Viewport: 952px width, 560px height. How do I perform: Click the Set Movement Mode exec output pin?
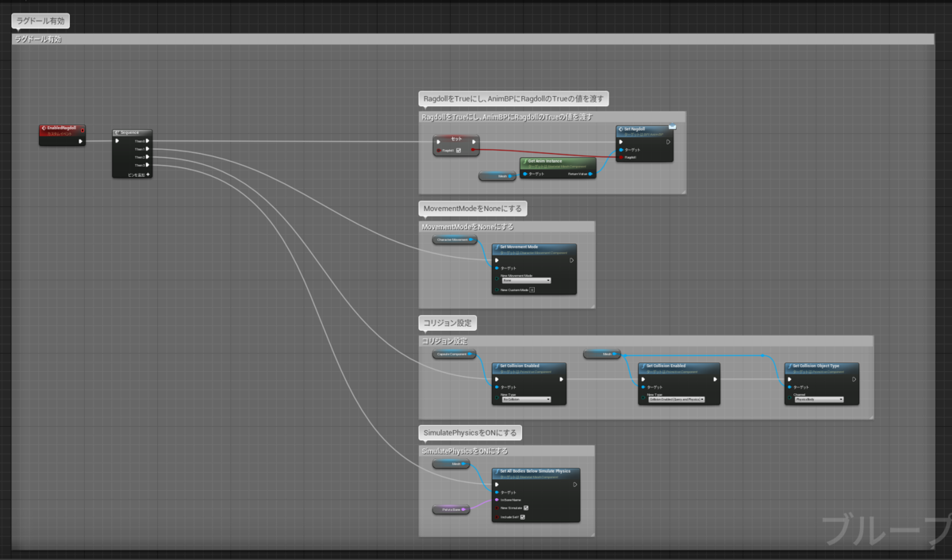coord(572,259)
